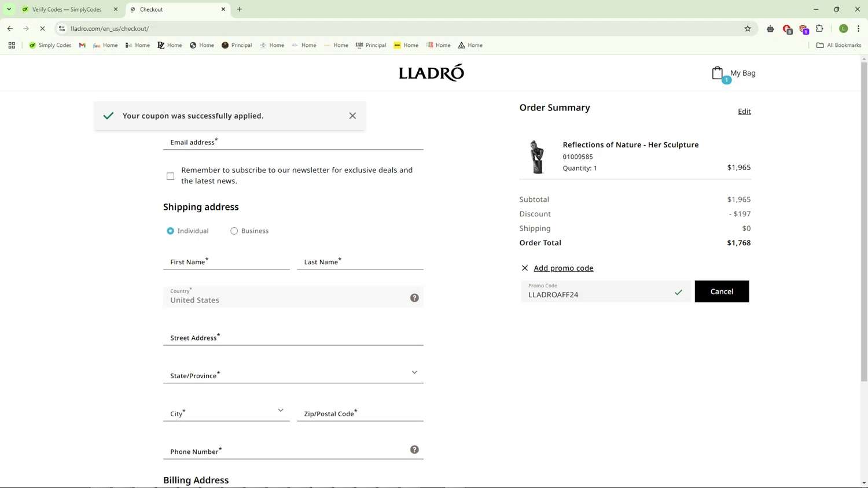Click the extension icon with purple badge
Viewport: 868px width, 488px height.
click(804, 29)
